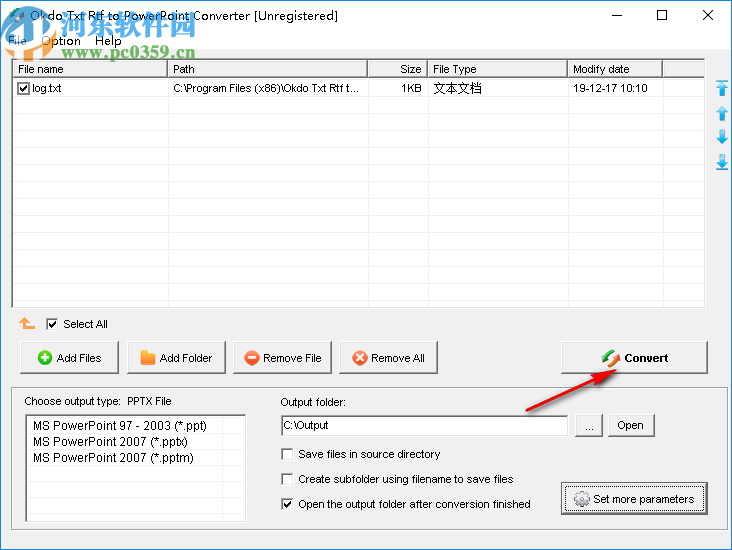Click the Add Files button
This screenshot has width=732, height=550.
[70, 358]
